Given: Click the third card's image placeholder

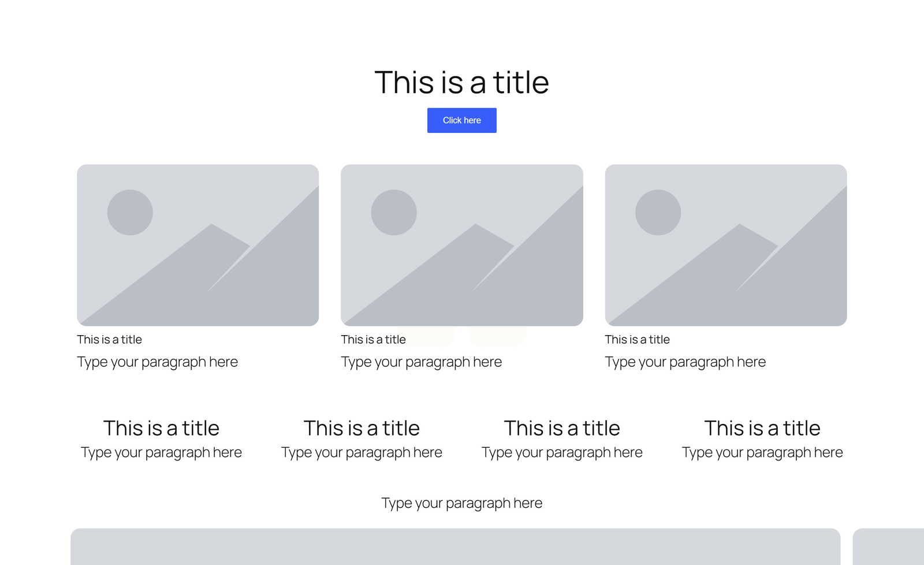Looking at the screenshot, I should pyautogui.click(x=725, y=245).
